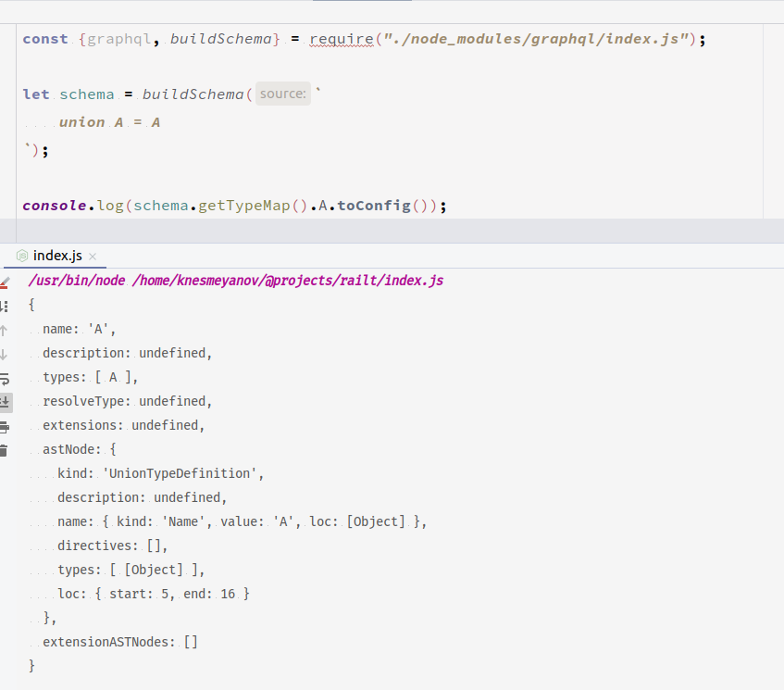Image resolution: width=784 pixels, height=690 pixels.
Task: Click the Down stack trace arrow icon
Action: point(4,355)
